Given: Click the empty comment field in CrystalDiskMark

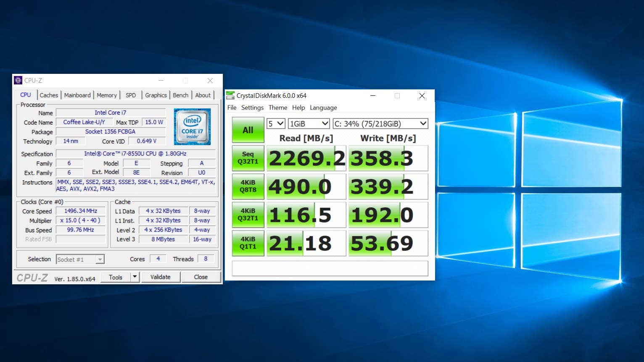Looking at the screenshot, I should click(330, 268).
